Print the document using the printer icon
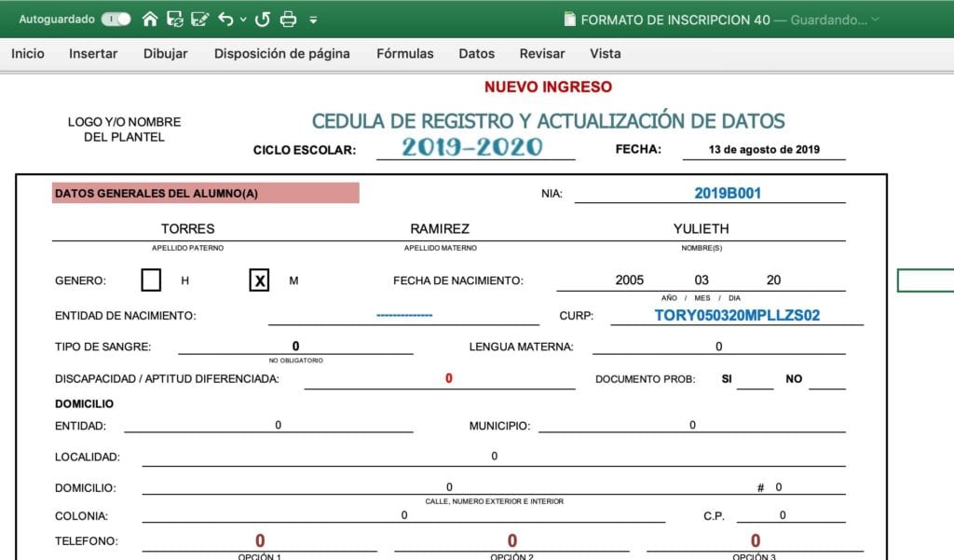This screenshot has width=954, height=560. 288,18
